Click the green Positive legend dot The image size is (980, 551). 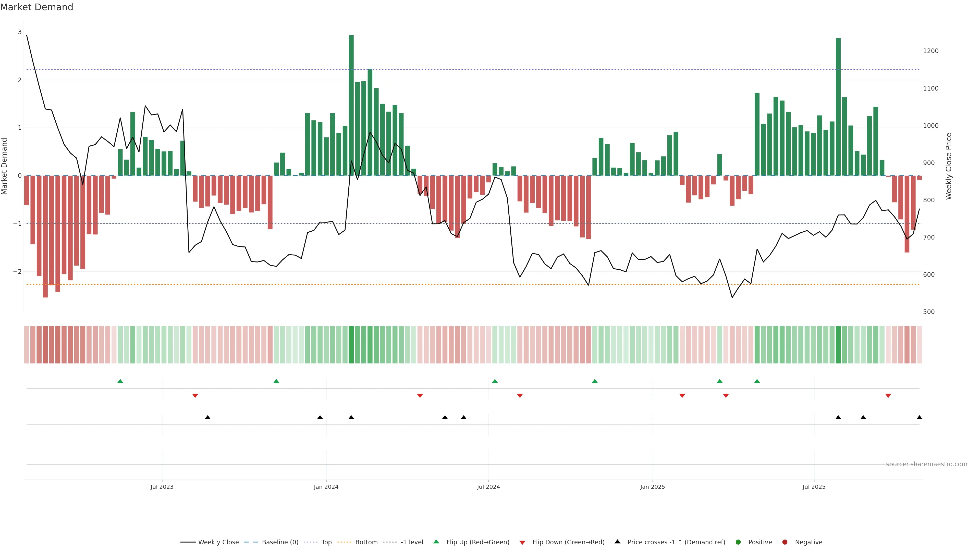pyautogui.click(x=738, y=542)
